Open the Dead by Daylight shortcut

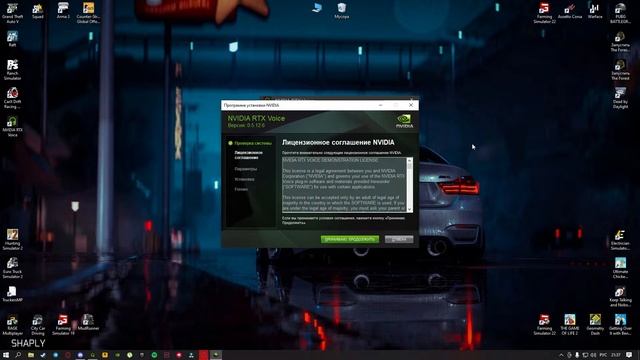(x=620, y=98)
